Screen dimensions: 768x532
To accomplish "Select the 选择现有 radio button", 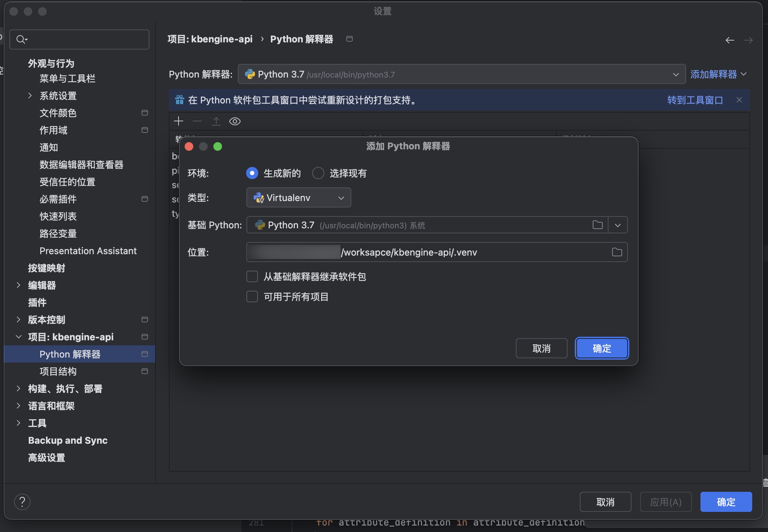I will (x=318, y=173).
